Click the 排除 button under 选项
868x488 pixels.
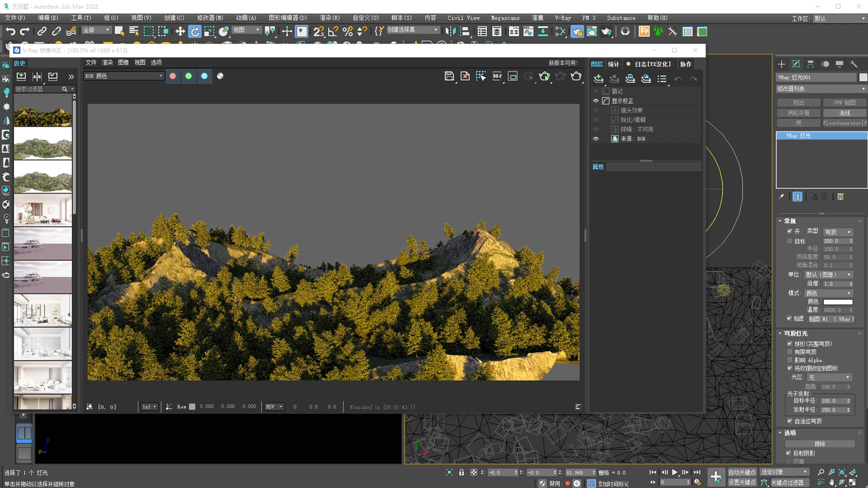pyautogui.click(x=819, y=444)
